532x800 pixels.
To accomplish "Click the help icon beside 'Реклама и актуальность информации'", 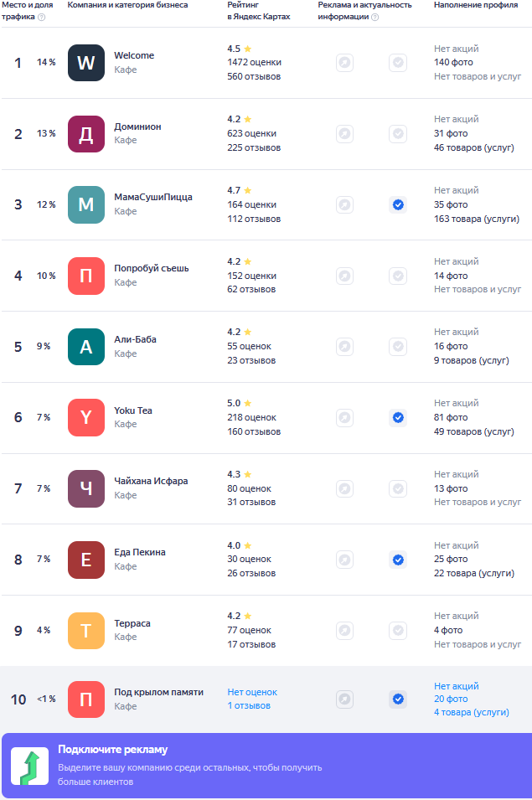I will 374,17.
